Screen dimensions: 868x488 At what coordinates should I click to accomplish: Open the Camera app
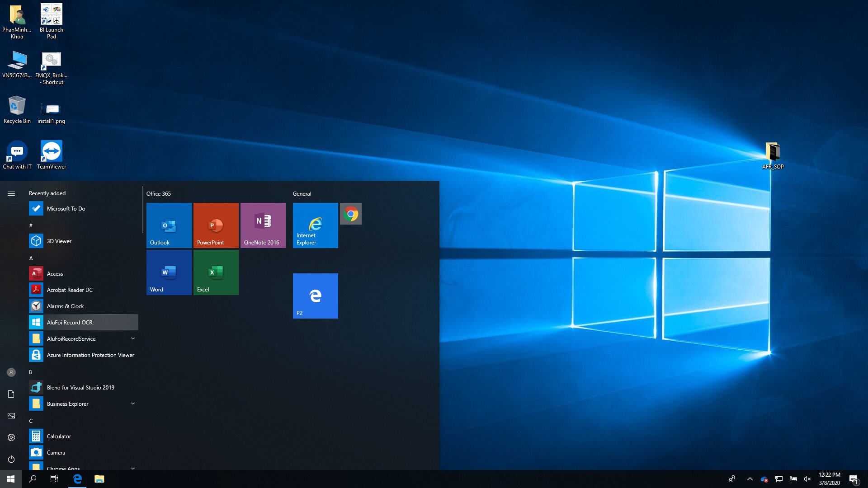click(83, 452)
